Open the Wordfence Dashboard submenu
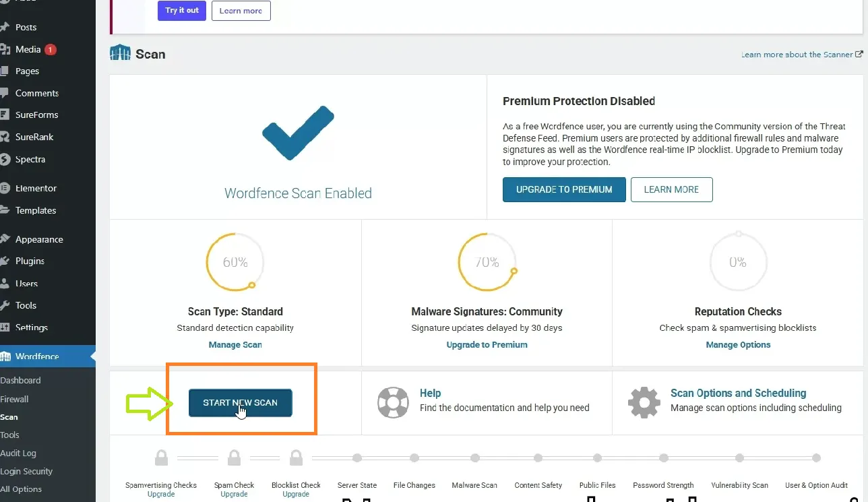 pyautogui.click(x=20, y=380)
